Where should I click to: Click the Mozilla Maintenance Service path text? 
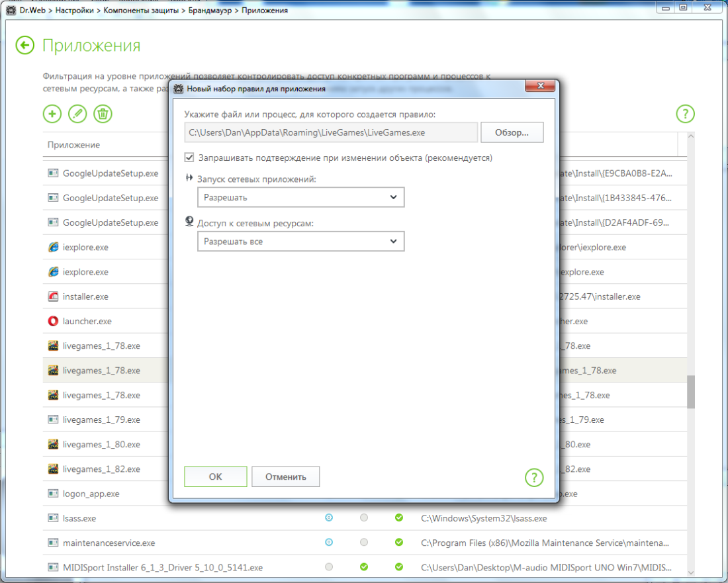[545, 543]
